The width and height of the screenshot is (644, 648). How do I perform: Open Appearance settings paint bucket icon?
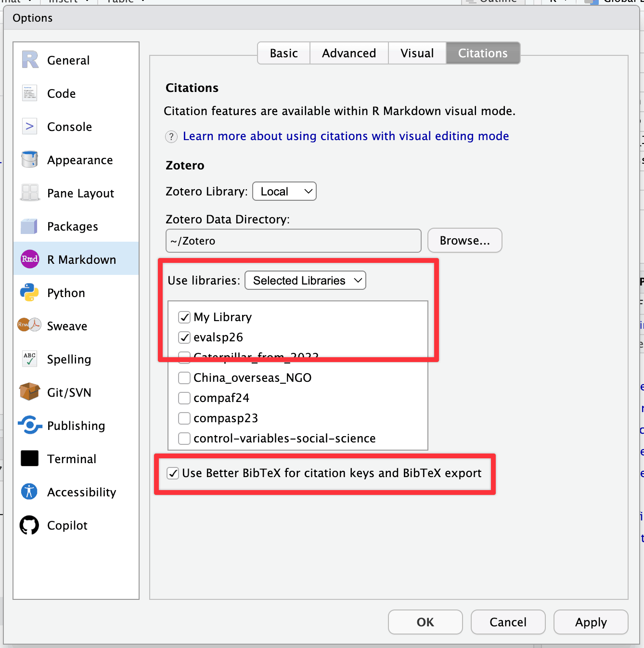click(x=30, y=159)
